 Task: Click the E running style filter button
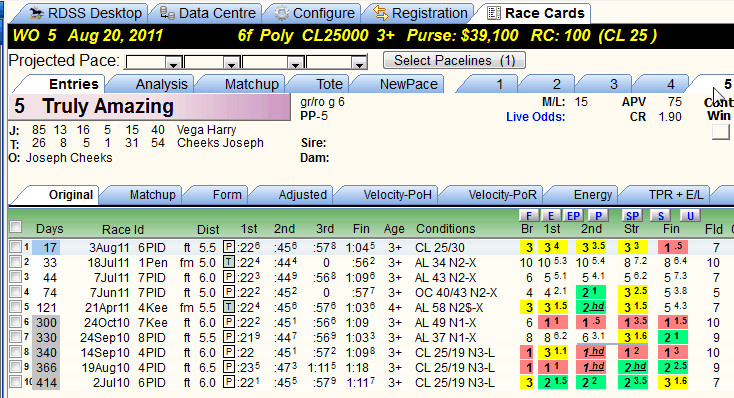(x=550, y=215)
